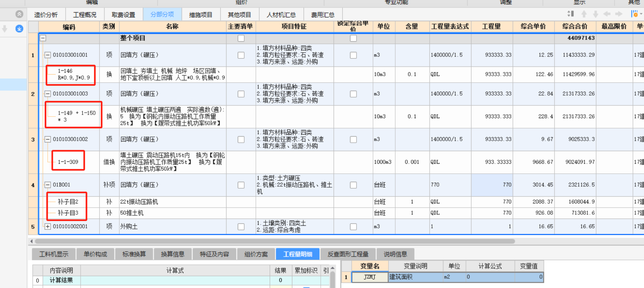Click the 外购土 name cell
This screenshot has height=288, width=644.
[x=173, y=227]
